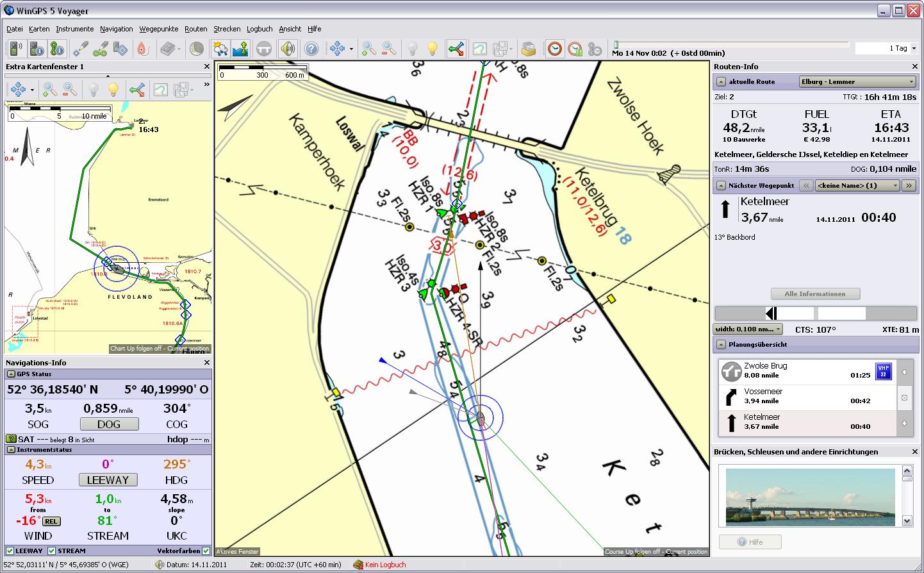
Task: Open the Elburg - Lemmer route dropdown
Action: [x=857, y=81]
